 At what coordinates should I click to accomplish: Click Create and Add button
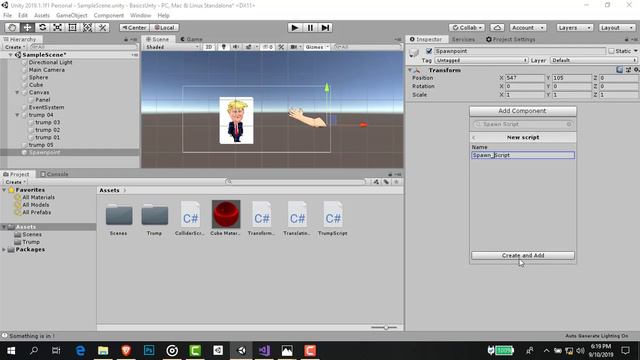coord(523,255)
